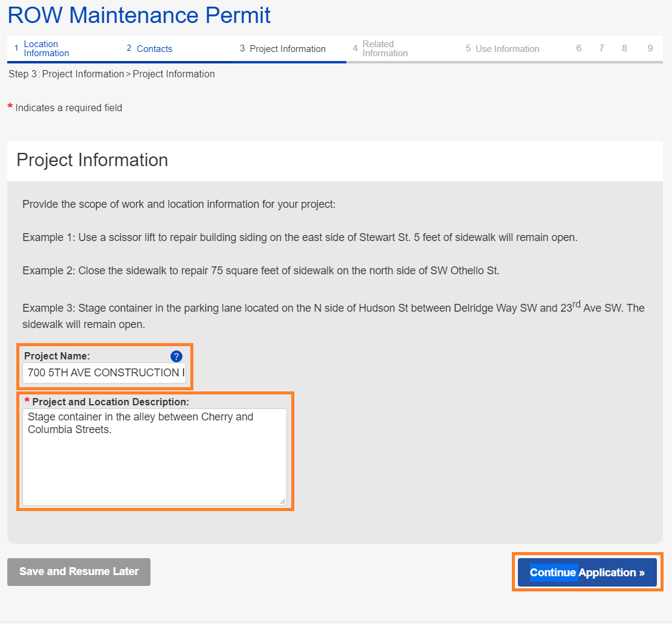Grab the description textarea resize handle

click(x=282, y=501)
